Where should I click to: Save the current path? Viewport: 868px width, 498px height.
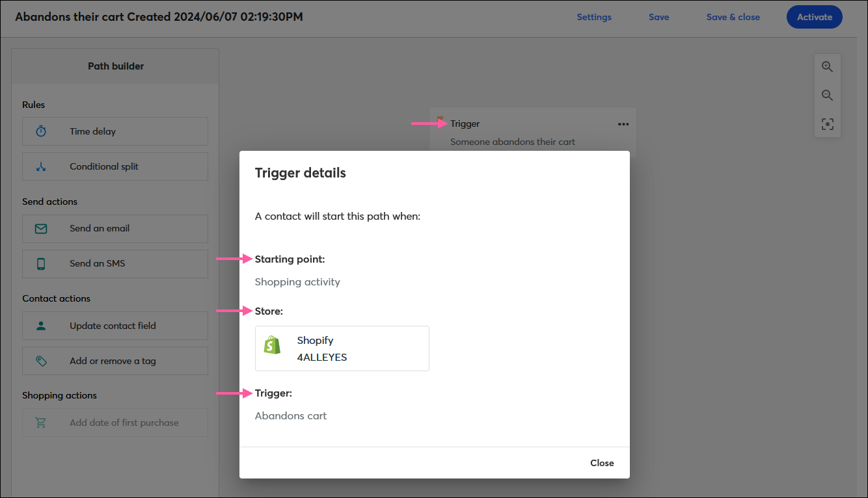[658, 17]
